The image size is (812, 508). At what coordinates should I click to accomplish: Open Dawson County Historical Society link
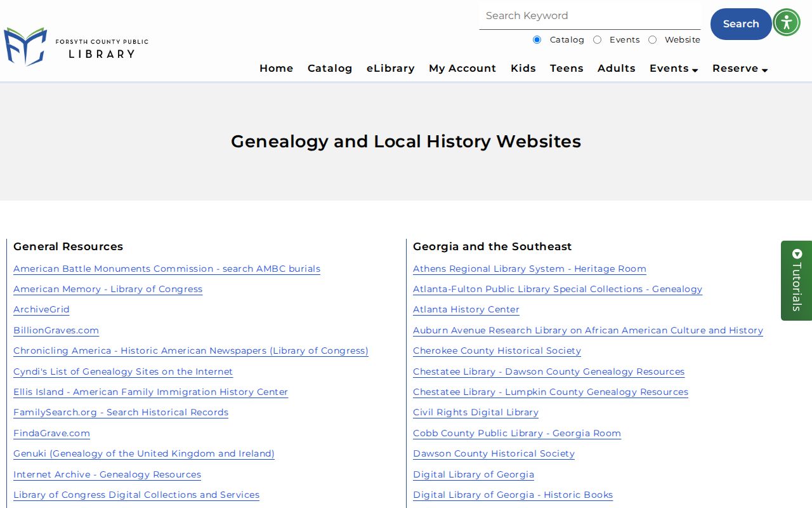coord(494,453)
